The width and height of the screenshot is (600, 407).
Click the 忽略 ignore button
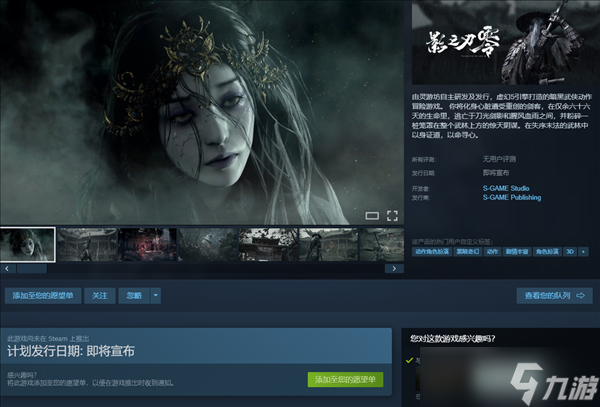[134, 295]
